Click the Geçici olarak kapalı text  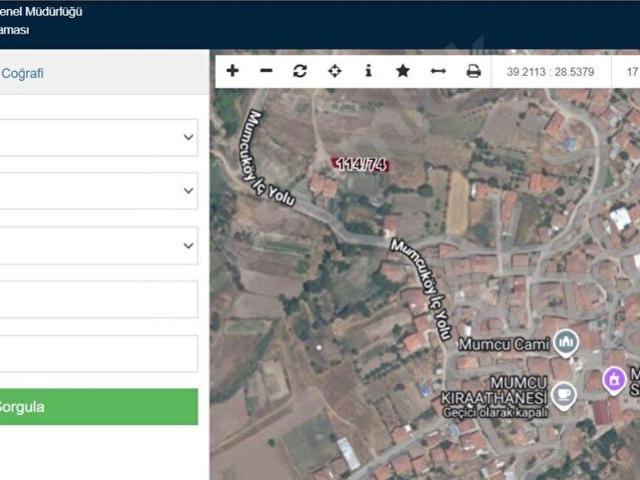click(x=495, y=413)
